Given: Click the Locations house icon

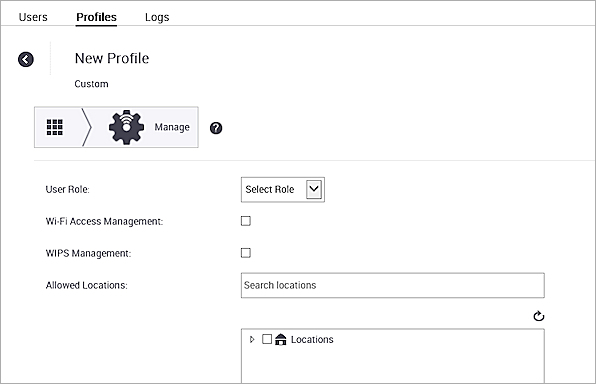Looking at the screenshot, I should point(281,339).
